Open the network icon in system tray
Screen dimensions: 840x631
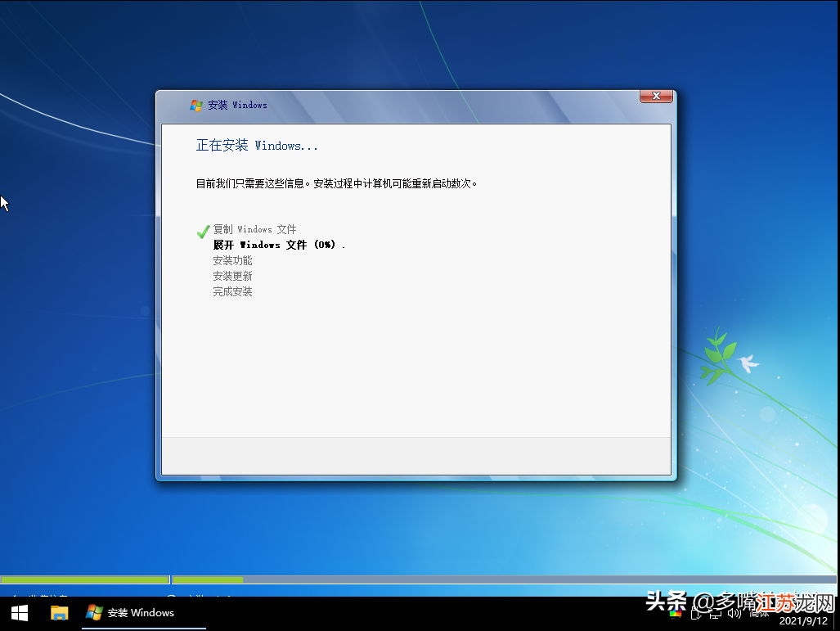(x=715, y=614)
